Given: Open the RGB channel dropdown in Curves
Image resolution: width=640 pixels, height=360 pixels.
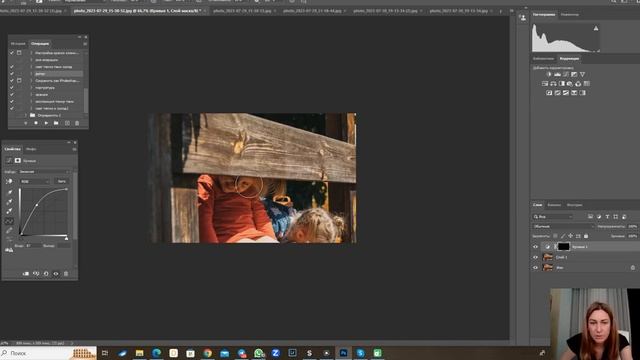Looking at the screenshot, I should (x=34, y=181).
